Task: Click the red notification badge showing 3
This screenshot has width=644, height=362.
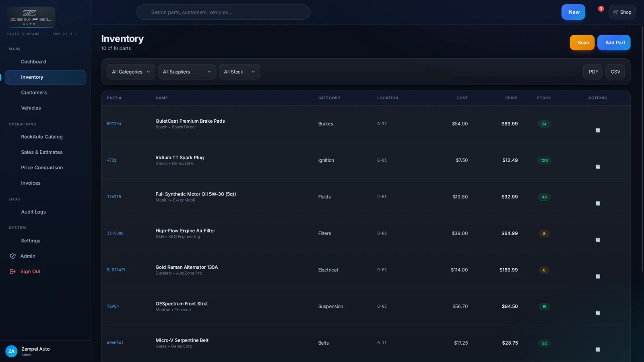Action: (601, 8)
